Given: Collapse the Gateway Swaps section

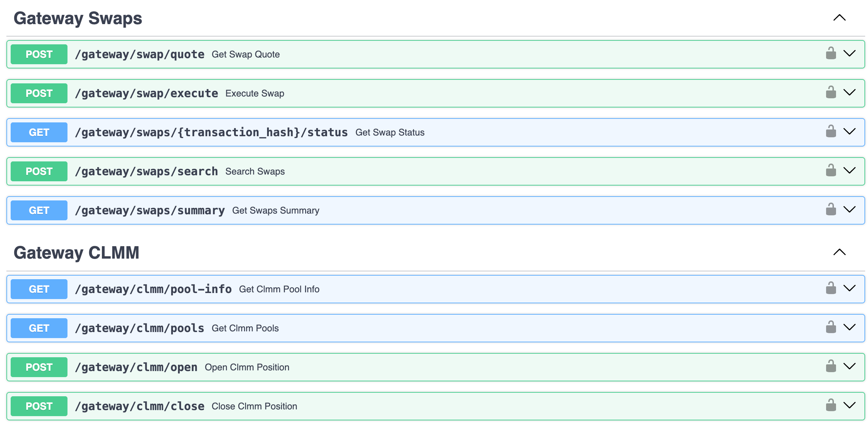Looking at the screenshot, I should (x=840, y=18).
